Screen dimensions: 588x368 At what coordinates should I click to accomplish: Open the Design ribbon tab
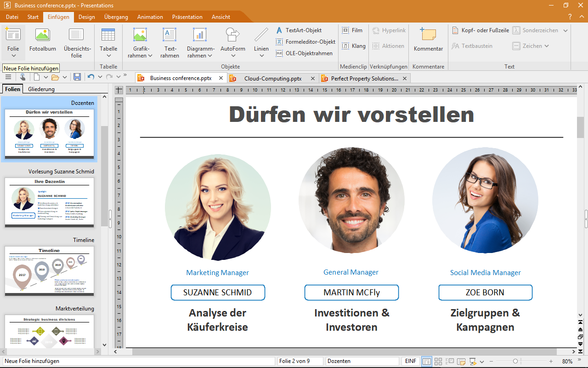[x=86, y=17]
